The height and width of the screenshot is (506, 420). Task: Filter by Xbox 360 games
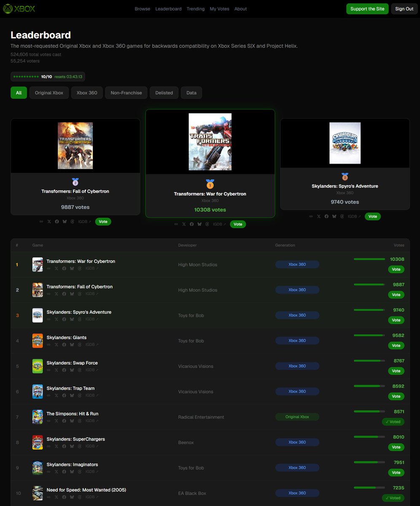coord(87,93)
